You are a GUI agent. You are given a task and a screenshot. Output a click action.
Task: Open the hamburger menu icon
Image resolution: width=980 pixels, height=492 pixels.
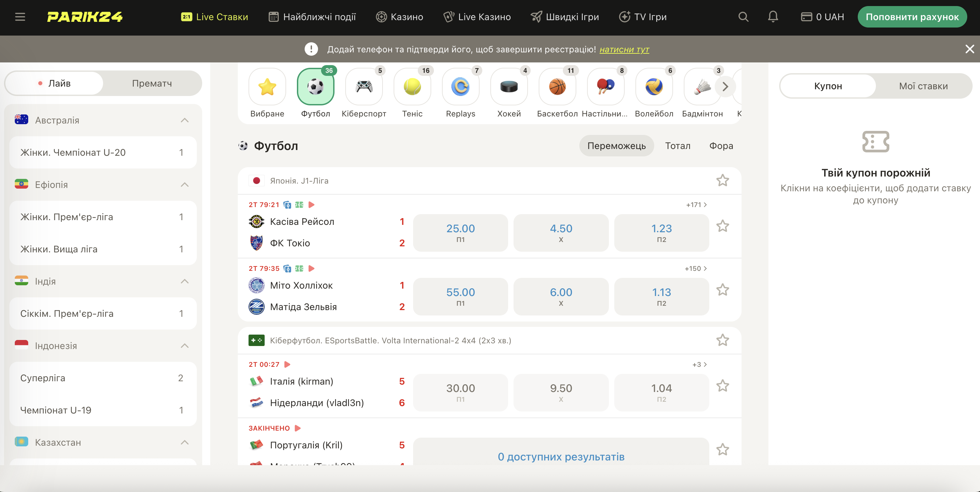pos(20,17)
